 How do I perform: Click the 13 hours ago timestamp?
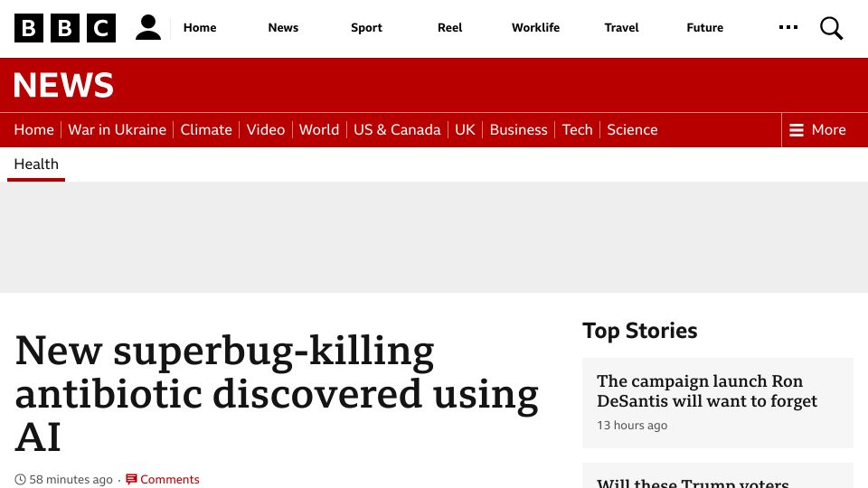pos(632,426)
